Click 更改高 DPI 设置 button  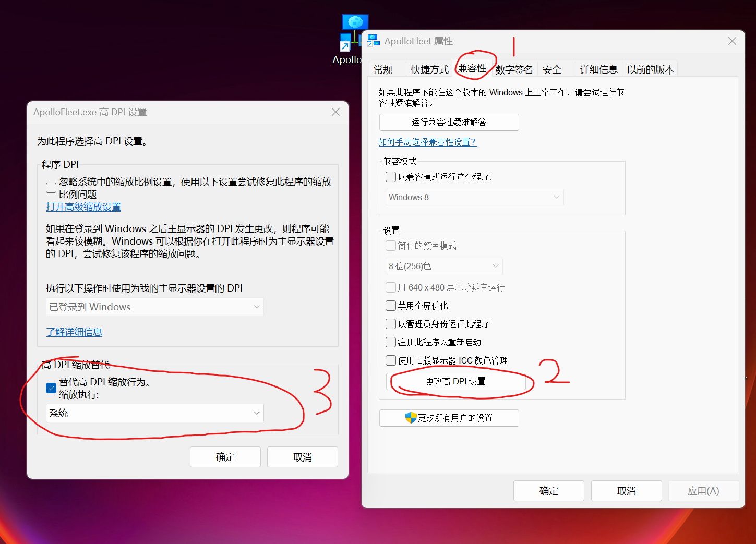pos(455,381)
